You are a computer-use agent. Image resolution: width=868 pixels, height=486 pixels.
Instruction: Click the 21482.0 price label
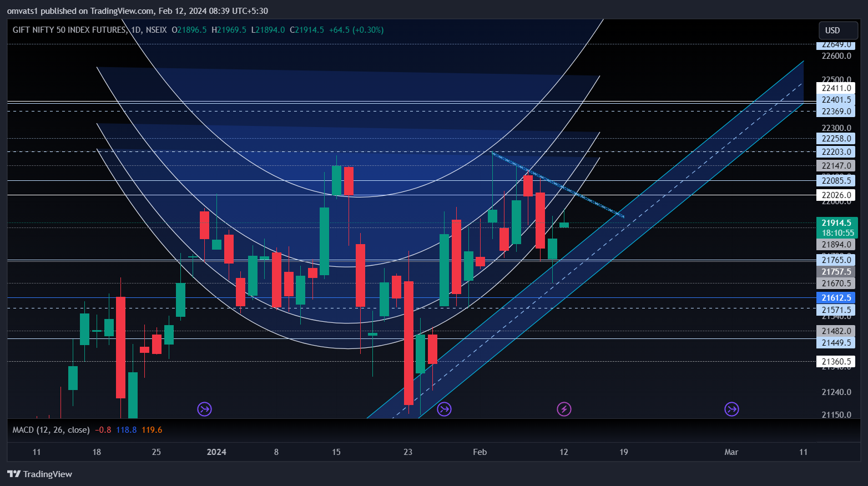[x=836, y=331]
